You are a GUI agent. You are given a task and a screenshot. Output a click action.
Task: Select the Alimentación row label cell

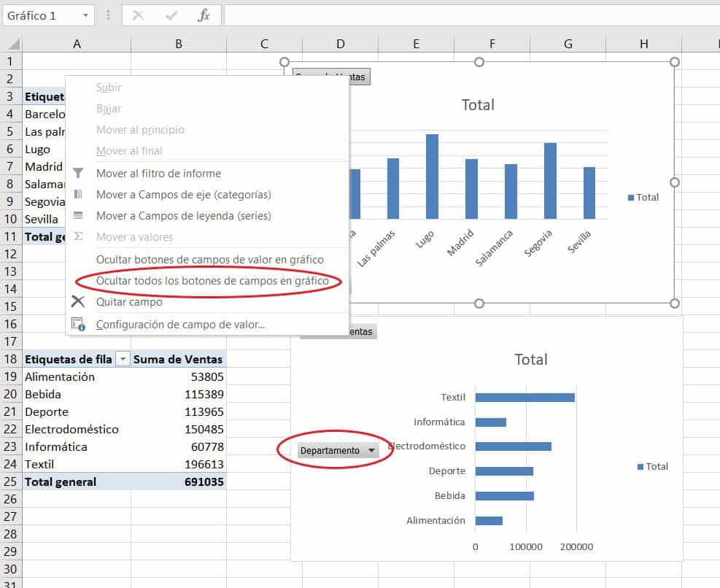(77, 376)
